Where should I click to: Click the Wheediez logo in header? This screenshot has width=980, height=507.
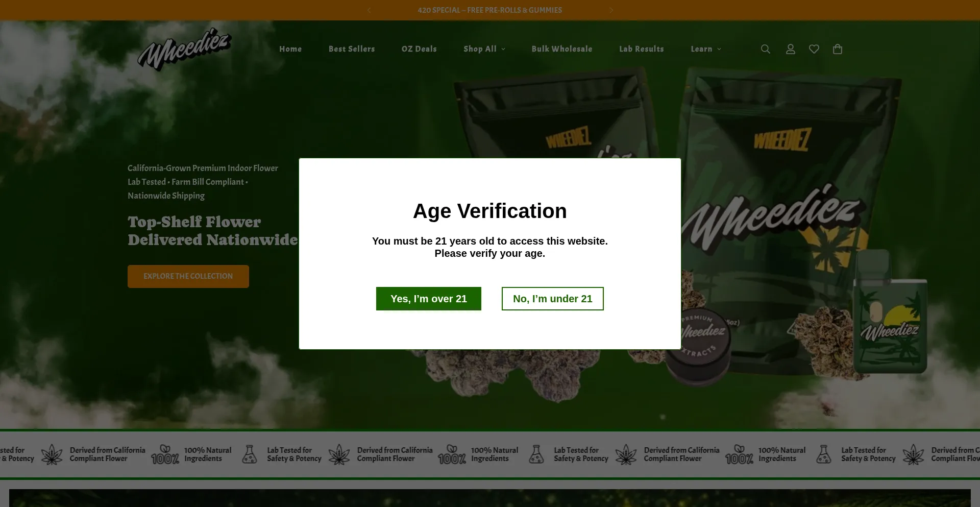coord(184,49)
